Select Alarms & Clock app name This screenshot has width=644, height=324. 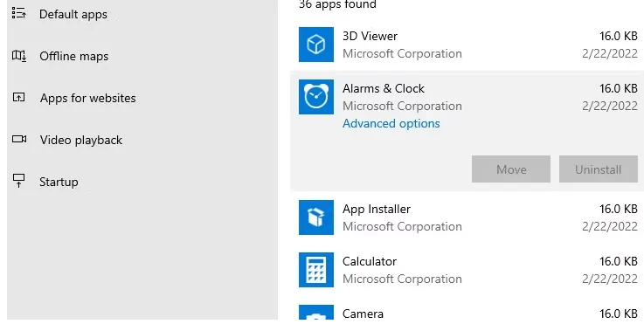coord(384,89)
